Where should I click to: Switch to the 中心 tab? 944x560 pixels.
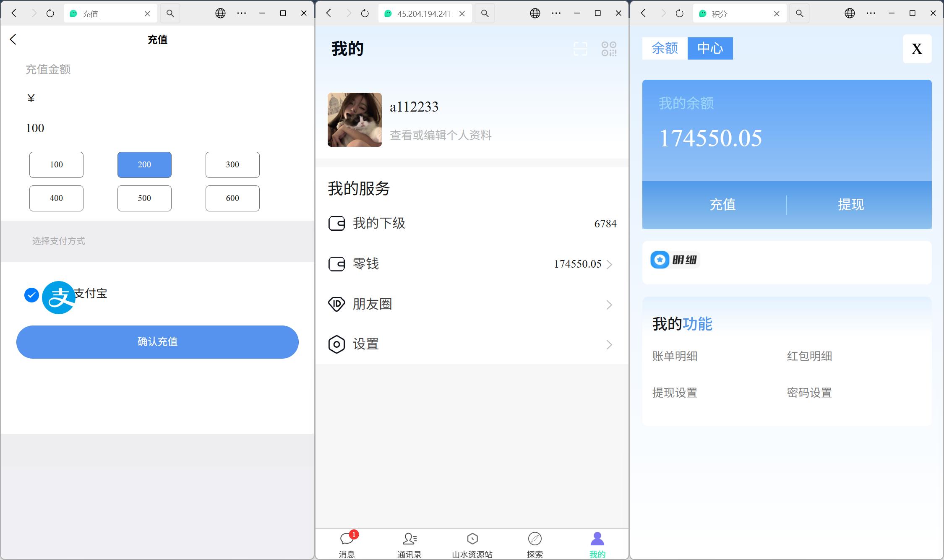pyautogui.click(x=710, y=48)
